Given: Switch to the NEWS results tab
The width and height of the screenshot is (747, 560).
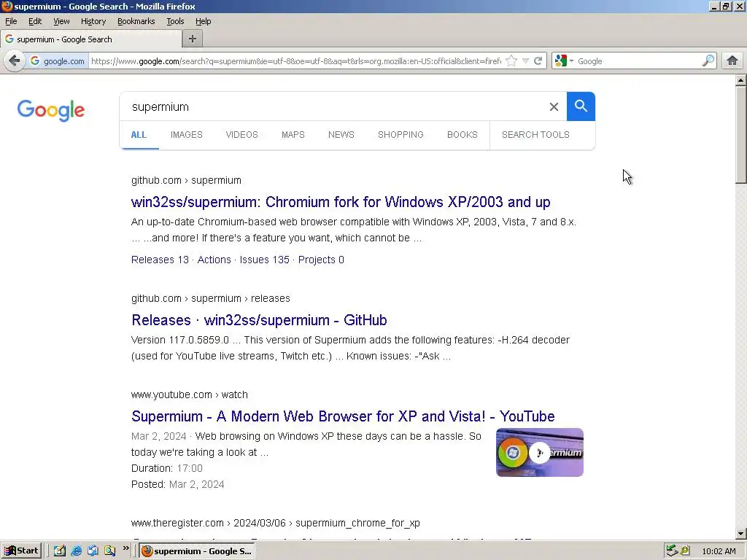Looking at the screenshot, I should (341, 135).
